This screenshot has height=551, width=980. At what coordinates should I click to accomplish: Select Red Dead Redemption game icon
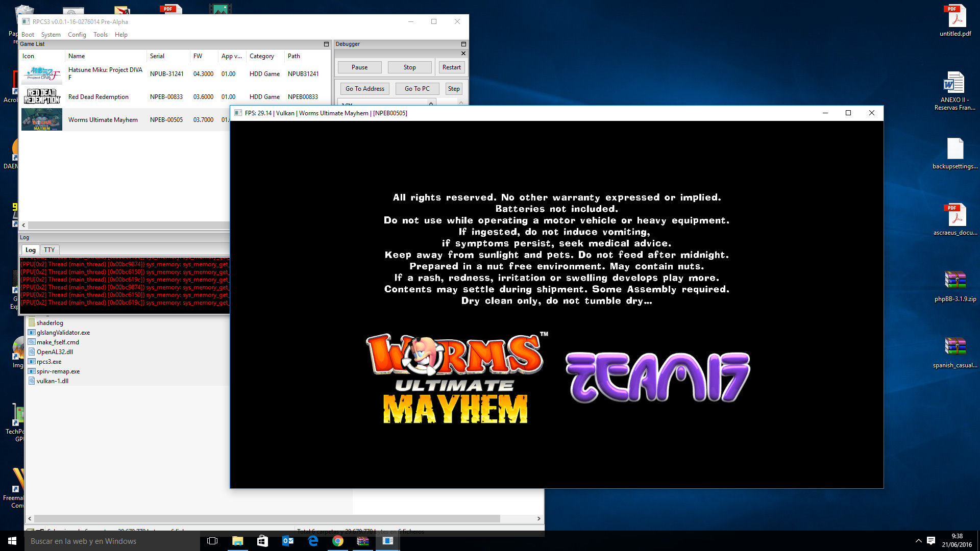[42, 96]
